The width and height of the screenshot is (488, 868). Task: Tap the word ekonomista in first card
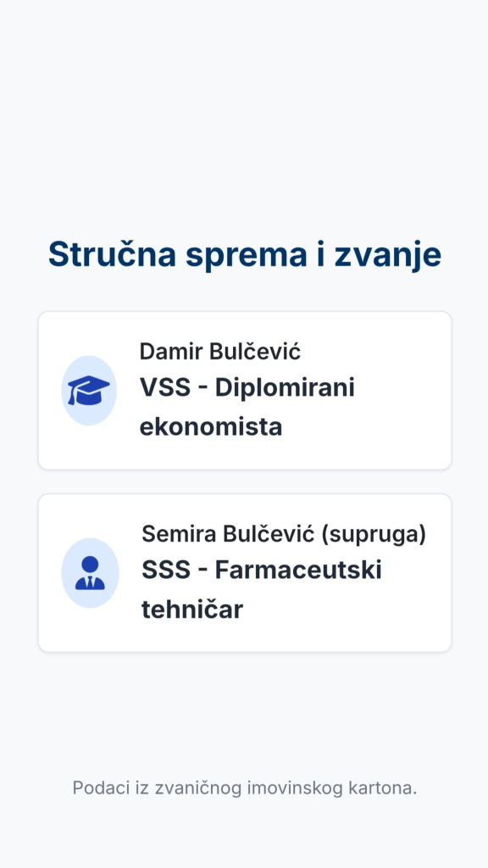[x=211, y=427]
